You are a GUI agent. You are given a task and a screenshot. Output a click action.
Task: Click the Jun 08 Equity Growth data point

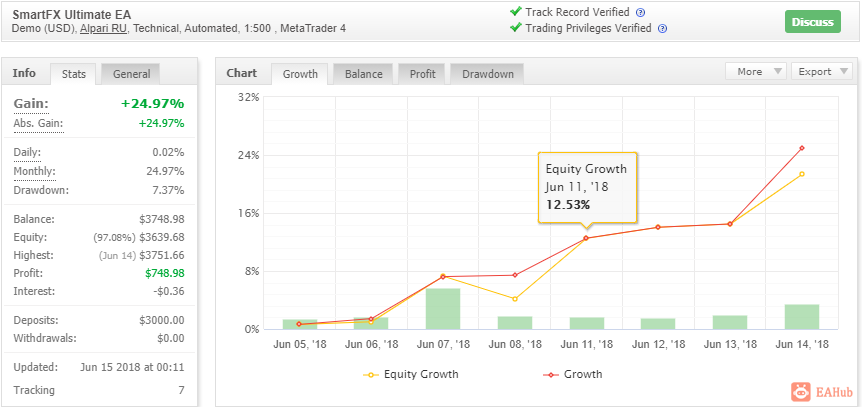515,299
